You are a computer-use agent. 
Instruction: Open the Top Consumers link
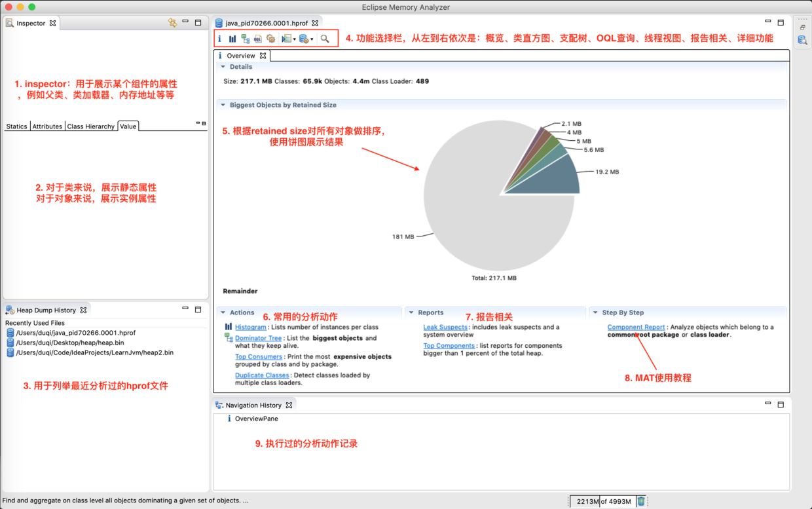259,356
